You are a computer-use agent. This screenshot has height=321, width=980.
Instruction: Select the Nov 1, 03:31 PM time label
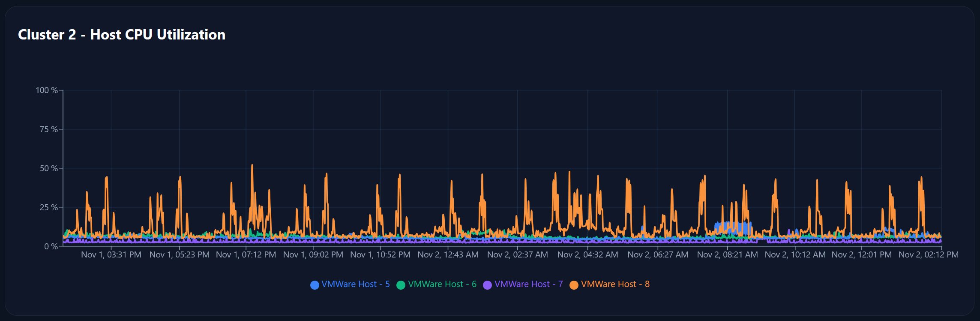pyautogui.click(x=111, y=254)
